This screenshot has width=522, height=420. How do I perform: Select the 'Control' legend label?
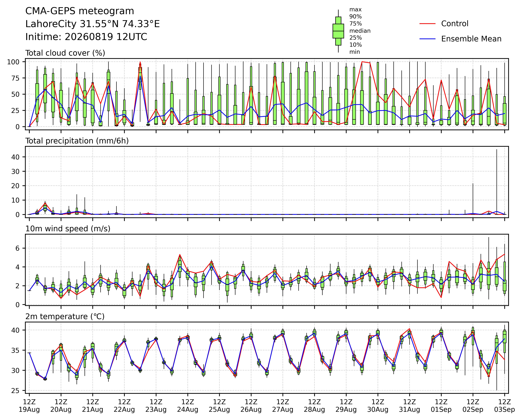[x=455, y=24]
